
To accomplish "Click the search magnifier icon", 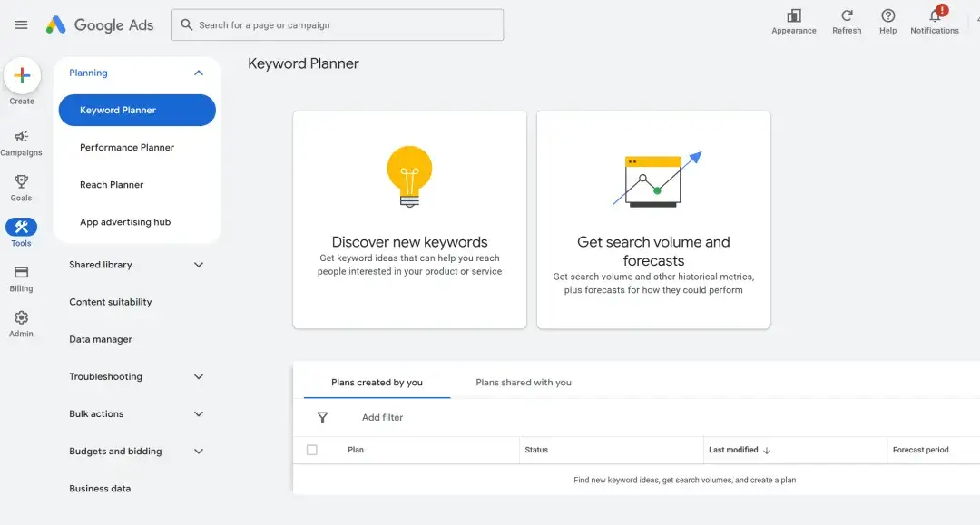I will 186,25.
